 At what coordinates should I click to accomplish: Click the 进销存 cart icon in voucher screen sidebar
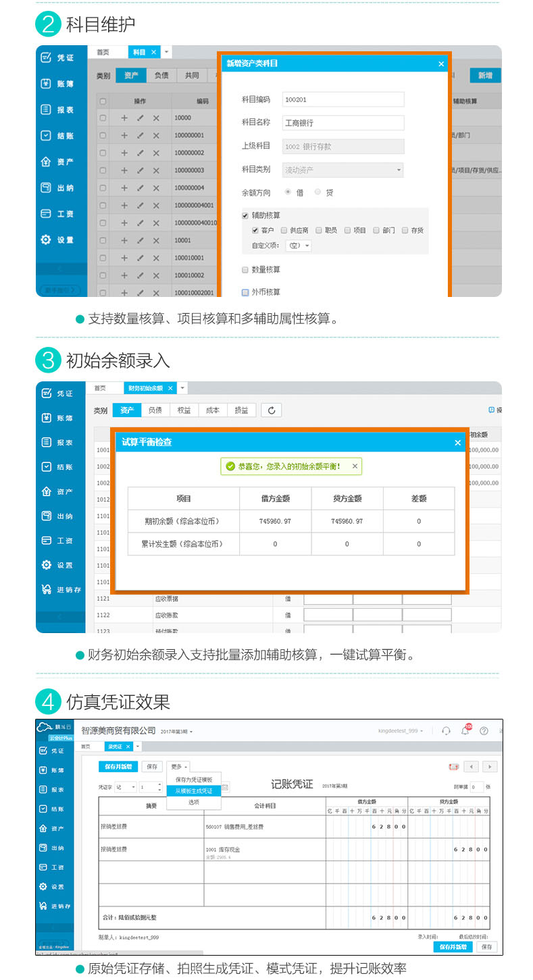(x=43, y=906)
